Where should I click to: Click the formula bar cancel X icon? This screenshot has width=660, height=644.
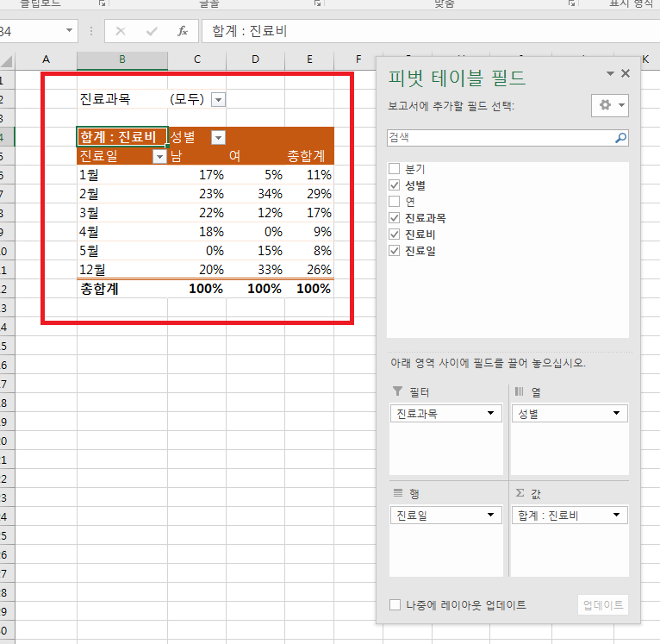121,31
